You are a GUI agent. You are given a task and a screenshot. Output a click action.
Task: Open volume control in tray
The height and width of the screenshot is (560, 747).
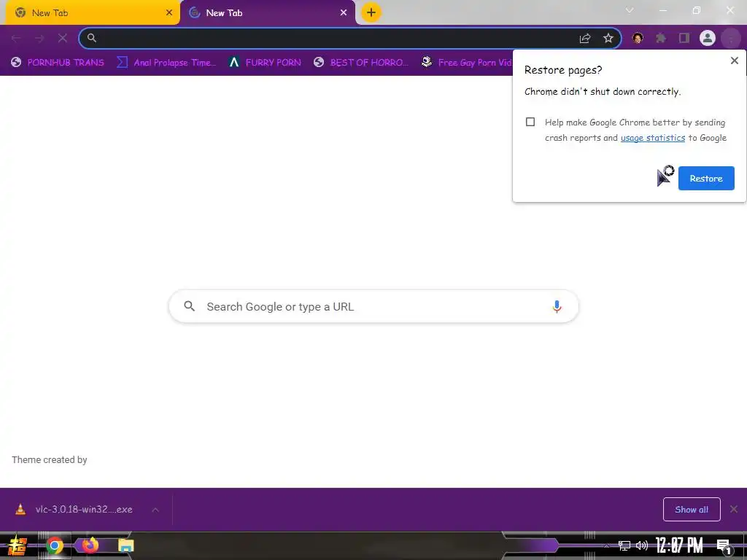click(x=642, y=545)
